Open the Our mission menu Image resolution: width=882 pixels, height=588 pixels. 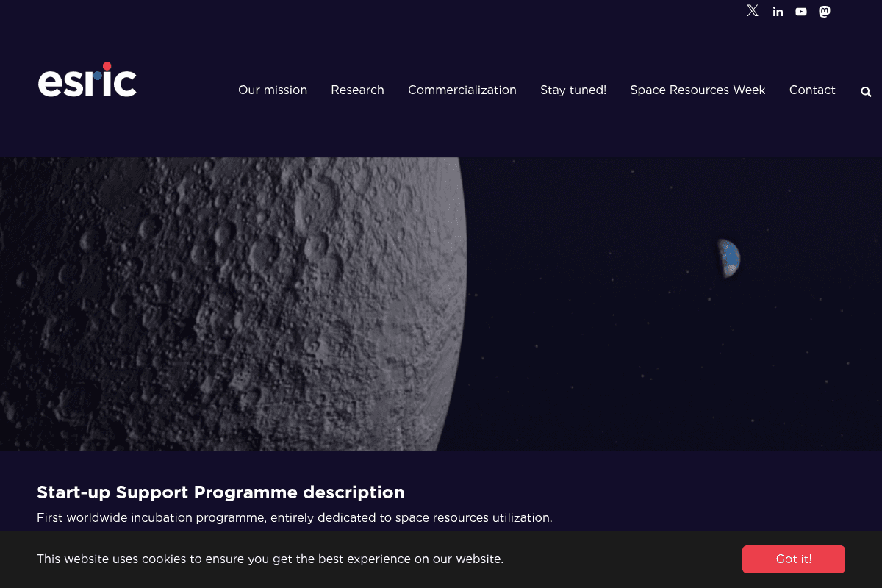pyautogui.click(x=273, y=90)
